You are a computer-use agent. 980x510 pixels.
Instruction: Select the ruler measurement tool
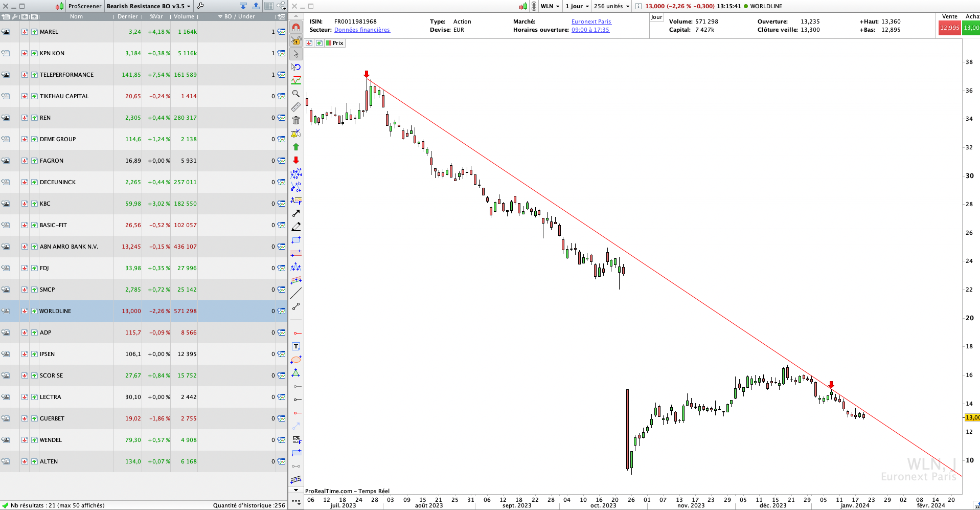click(x=296, y=107)
